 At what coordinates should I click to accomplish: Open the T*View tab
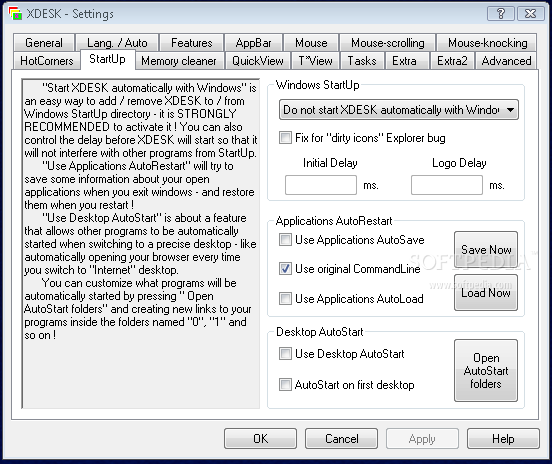point(315,61)
